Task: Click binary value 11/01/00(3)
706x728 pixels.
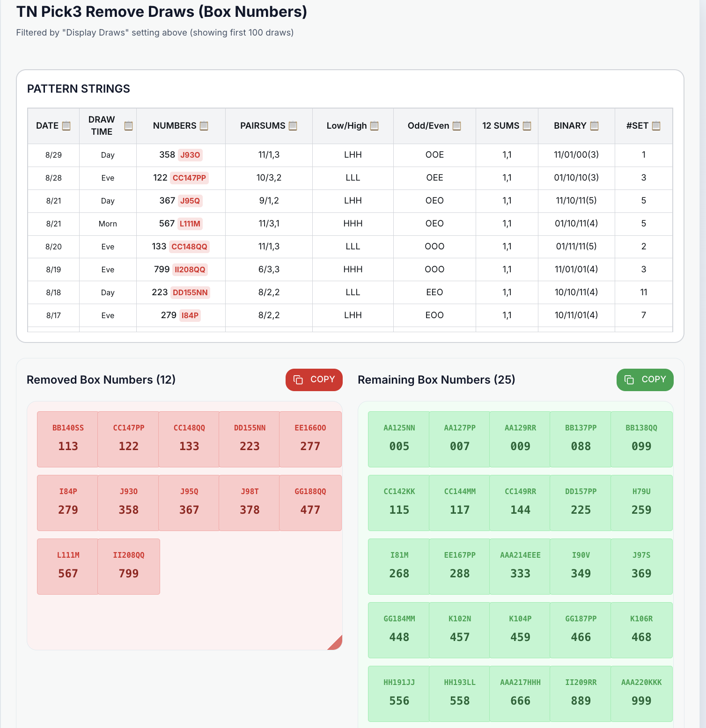Action: point(576,155)
